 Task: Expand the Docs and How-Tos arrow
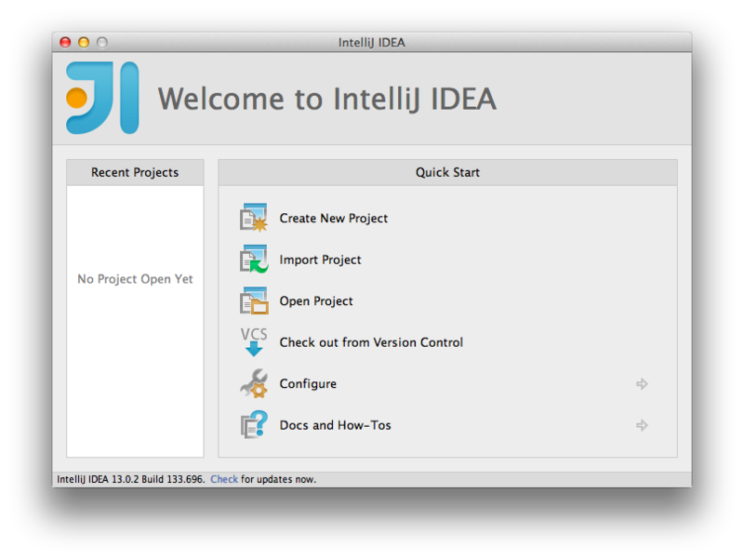click(642, 425)
